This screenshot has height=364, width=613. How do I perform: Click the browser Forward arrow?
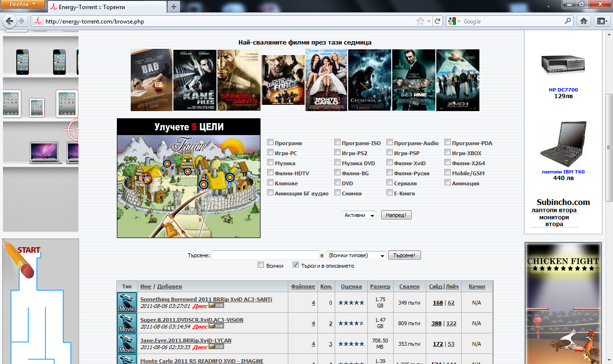[22, 21]
